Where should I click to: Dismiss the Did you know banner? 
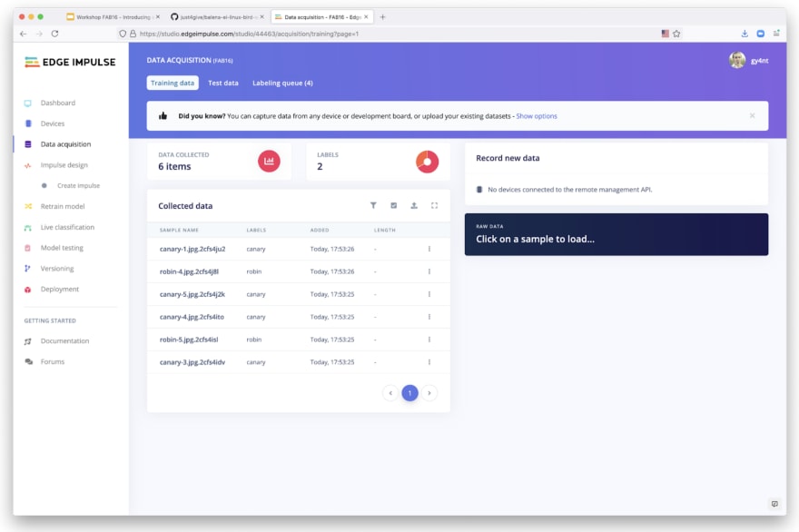pyautogui.click(x=752, y=115)
